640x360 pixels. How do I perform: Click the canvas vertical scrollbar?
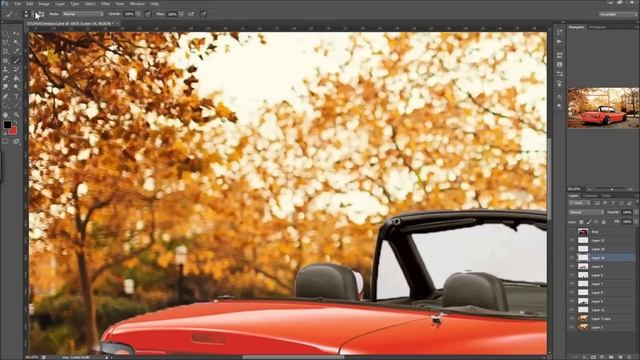549,180
